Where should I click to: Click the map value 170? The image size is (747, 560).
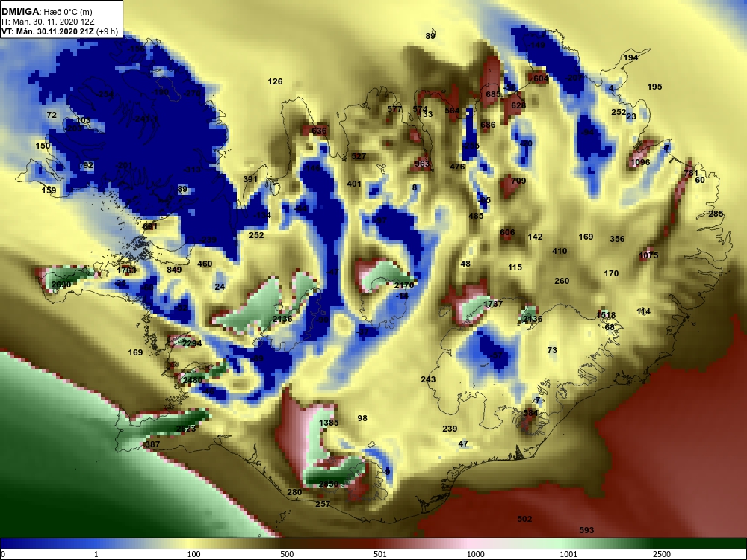[x=611, y=274]
